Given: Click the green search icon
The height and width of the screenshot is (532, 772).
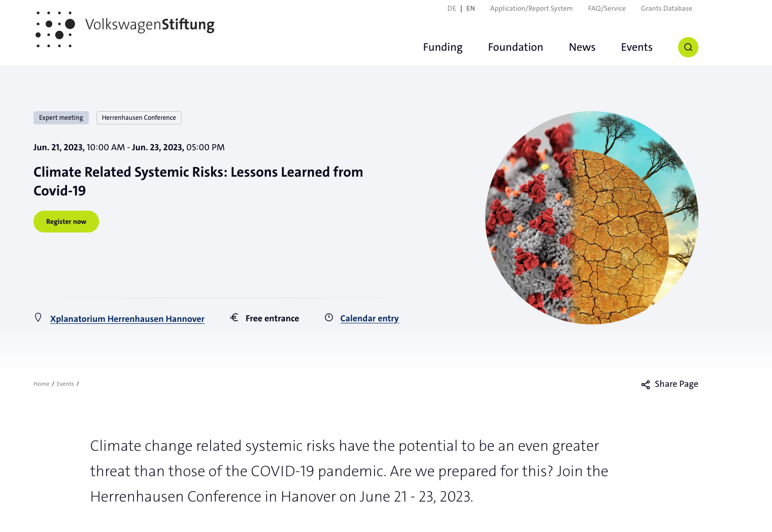Looking at the screenshot, I should (x=688, y=47).
